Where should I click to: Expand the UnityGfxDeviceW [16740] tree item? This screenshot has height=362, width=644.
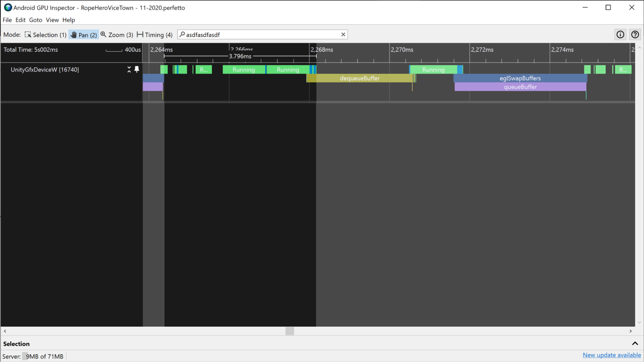click(129, 70)
